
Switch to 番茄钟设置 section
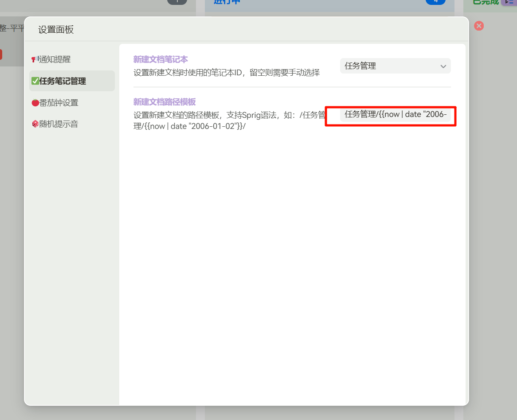click(72, 103)
